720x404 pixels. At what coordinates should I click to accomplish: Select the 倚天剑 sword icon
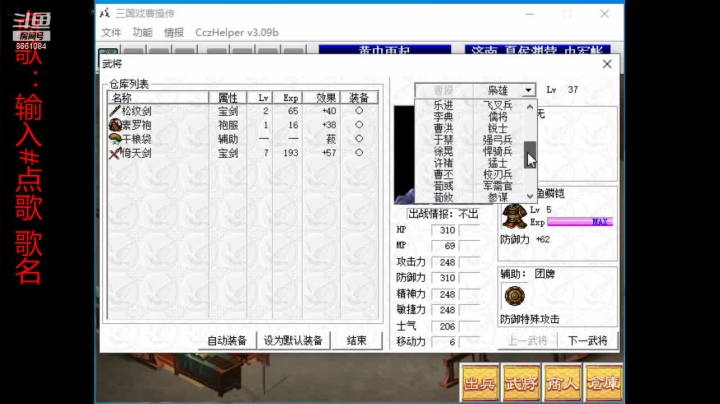click(x=115, y=153)
